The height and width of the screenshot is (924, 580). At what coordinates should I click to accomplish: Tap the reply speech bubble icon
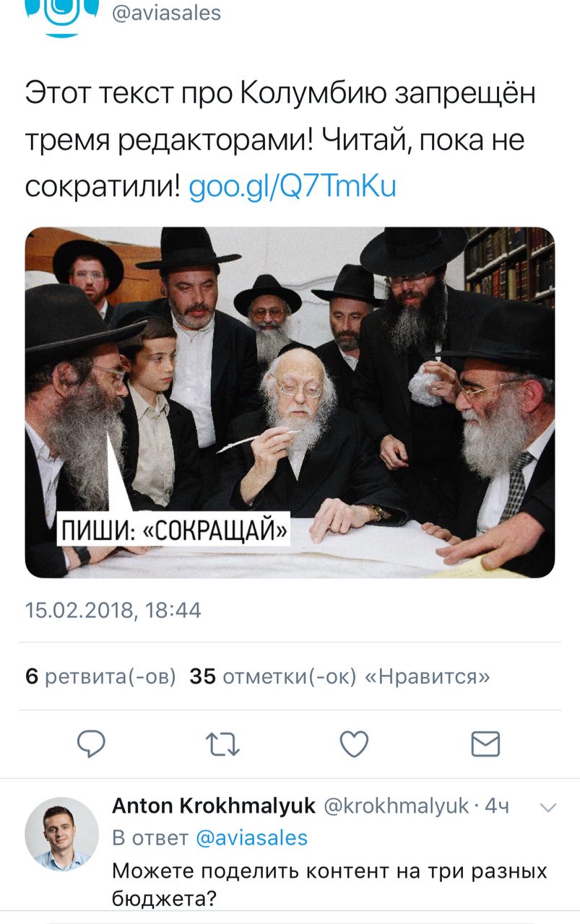pos(91,744)
